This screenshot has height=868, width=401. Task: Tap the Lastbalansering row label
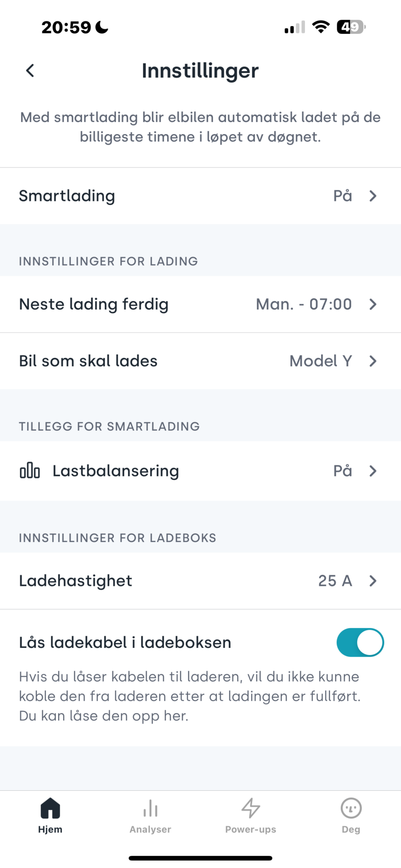(116, 471)
